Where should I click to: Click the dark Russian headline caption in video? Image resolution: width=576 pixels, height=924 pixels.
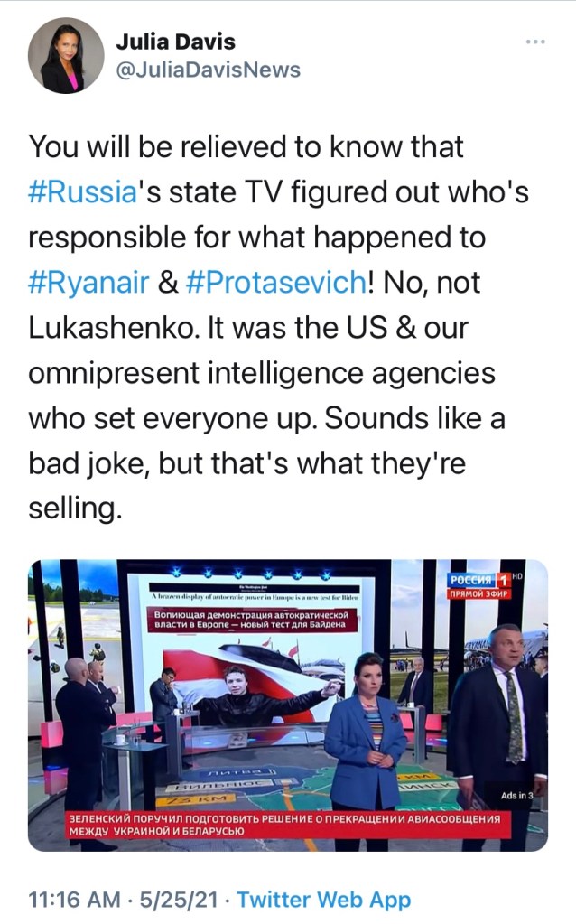[x=252, y=621]
